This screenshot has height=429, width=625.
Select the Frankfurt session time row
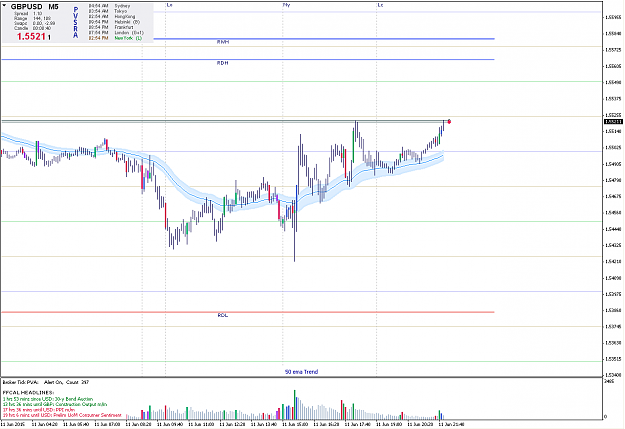click(111, 27)
